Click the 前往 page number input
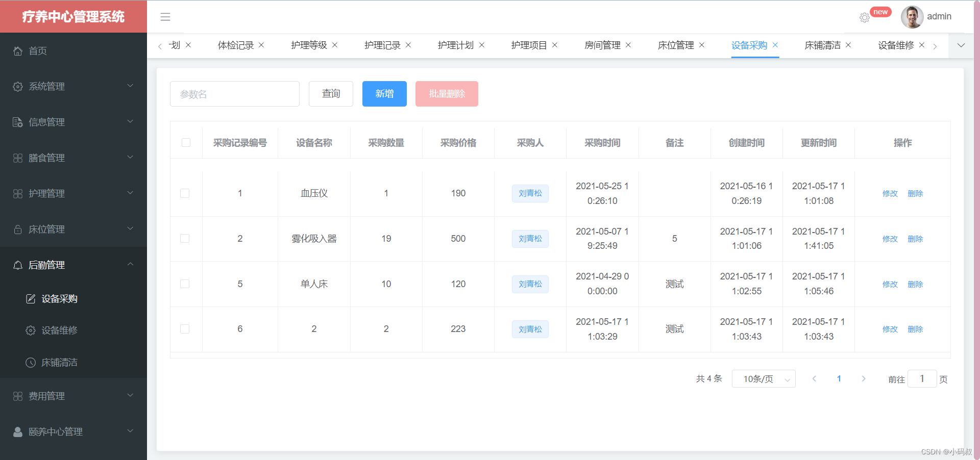The width and height of the screenshot is (980, 460). point(922,379)
